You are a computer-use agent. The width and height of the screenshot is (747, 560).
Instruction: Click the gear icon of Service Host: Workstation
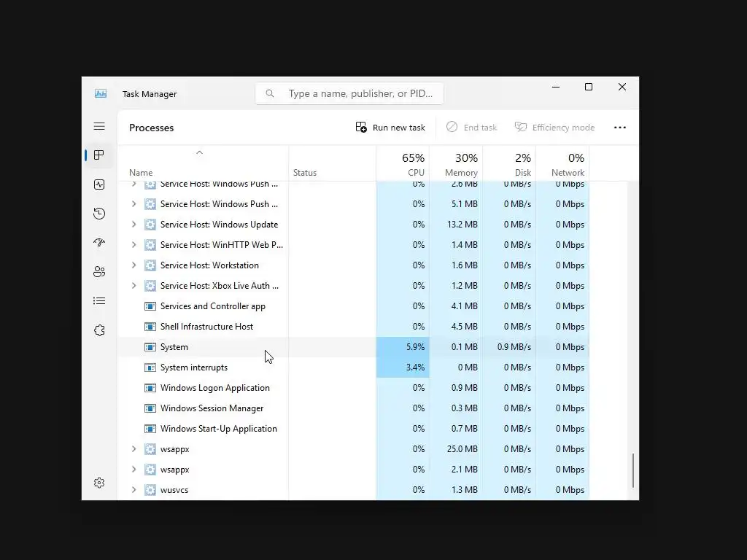tap(150, 265)
